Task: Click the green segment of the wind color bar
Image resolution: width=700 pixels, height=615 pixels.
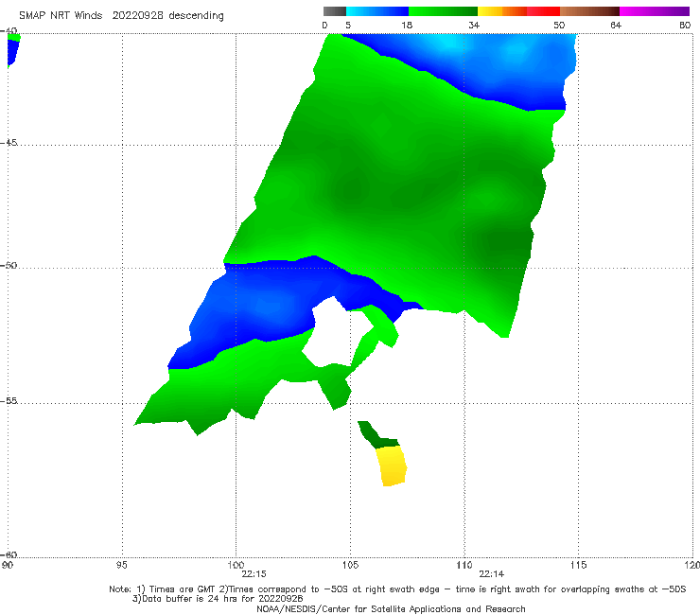Action: coord(443,11)
